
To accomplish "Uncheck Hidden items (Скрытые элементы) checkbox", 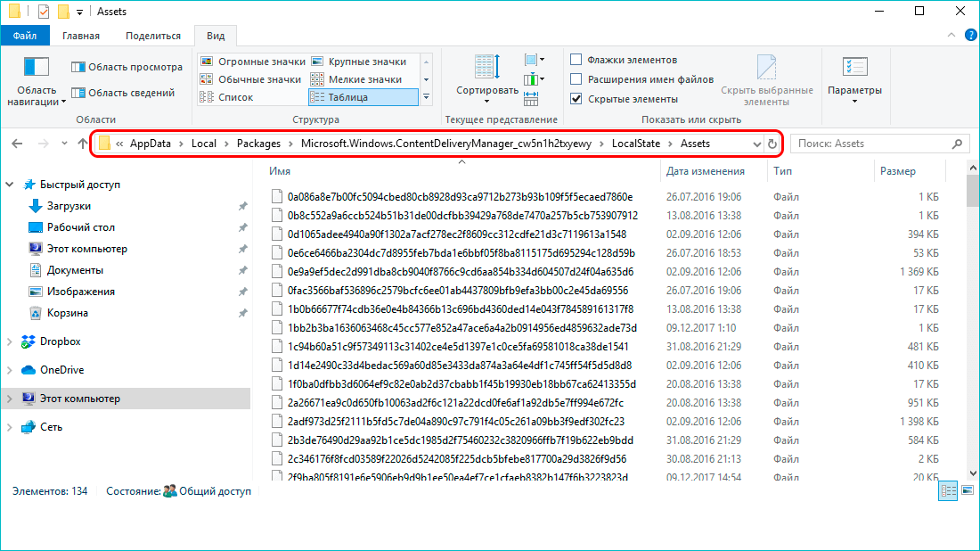I will [x=576, y=99].
